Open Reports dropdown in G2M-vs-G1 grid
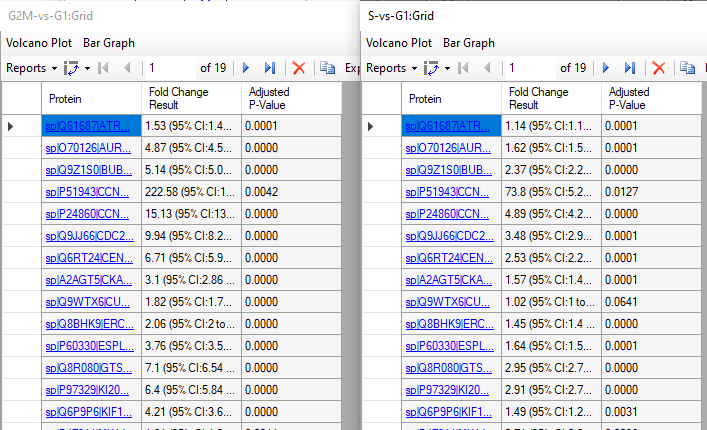 tap(32, 68)
